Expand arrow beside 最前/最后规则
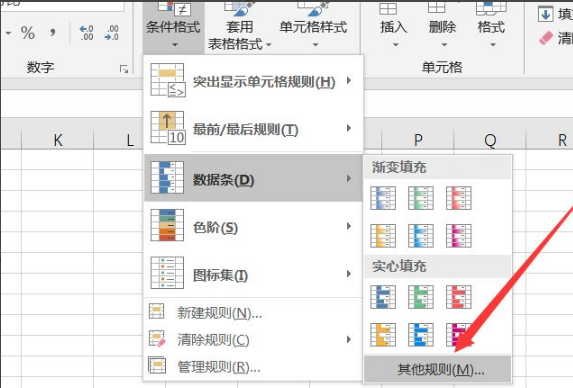 (x=349, y=128)
